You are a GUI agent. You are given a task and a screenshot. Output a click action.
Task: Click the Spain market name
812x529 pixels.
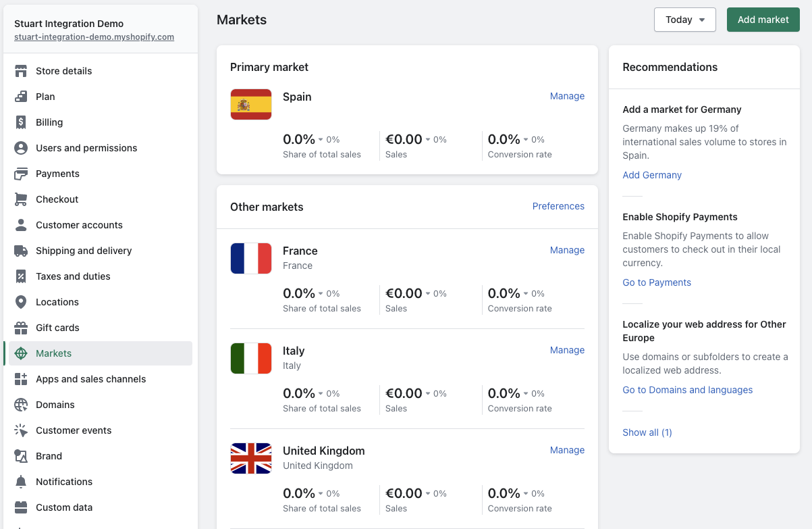297,97
